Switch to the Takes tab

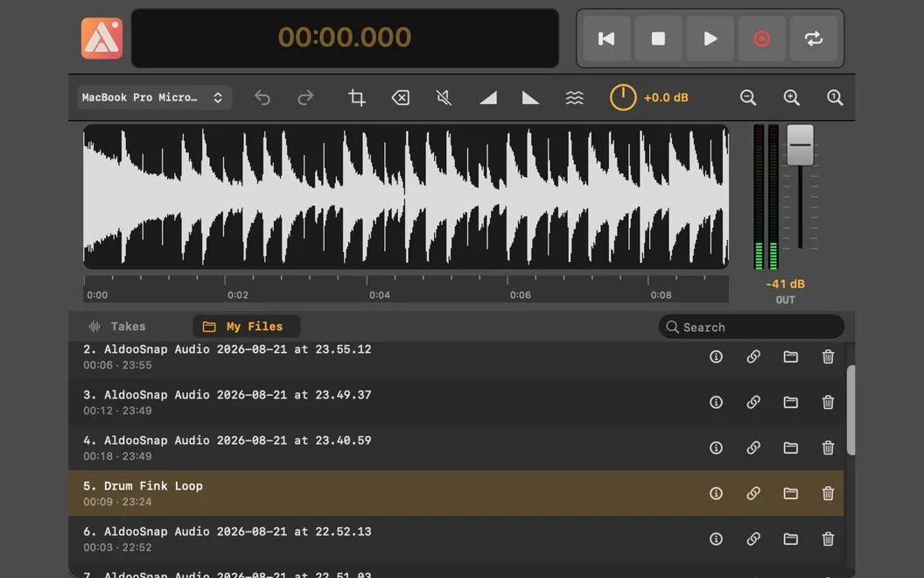tap(116, 326)
